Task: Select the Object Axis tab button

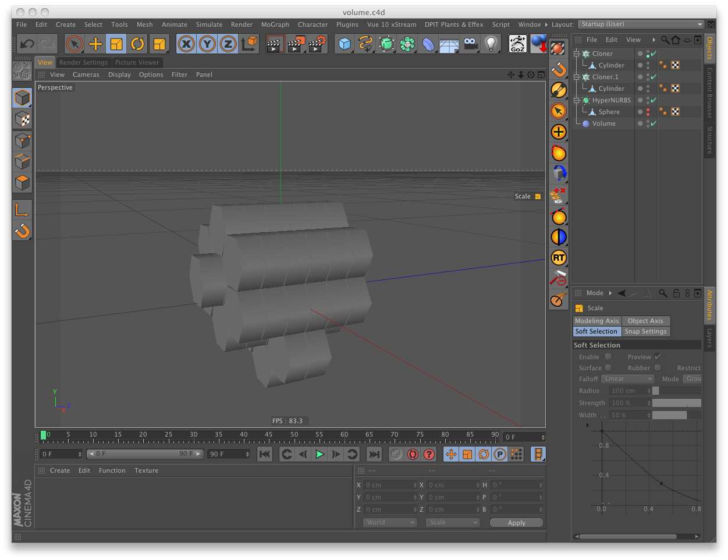Action: tap(646, 321)
